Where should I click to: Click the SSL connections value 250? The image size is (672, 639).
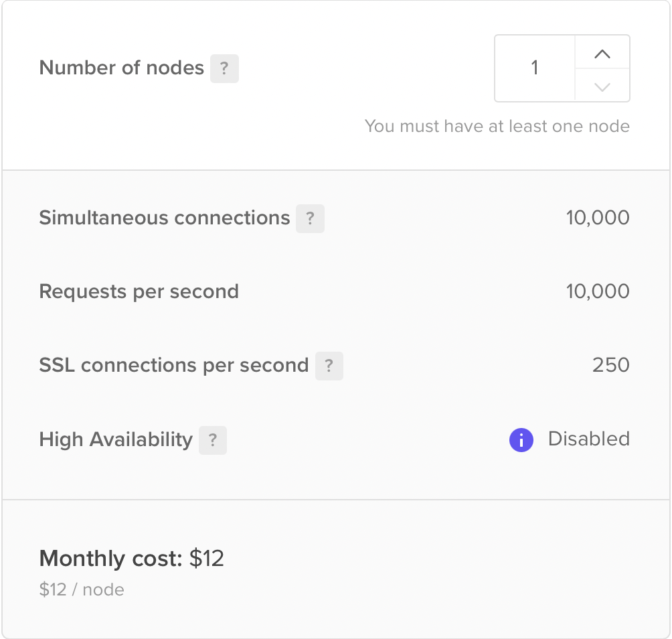[x=610, y=366]
